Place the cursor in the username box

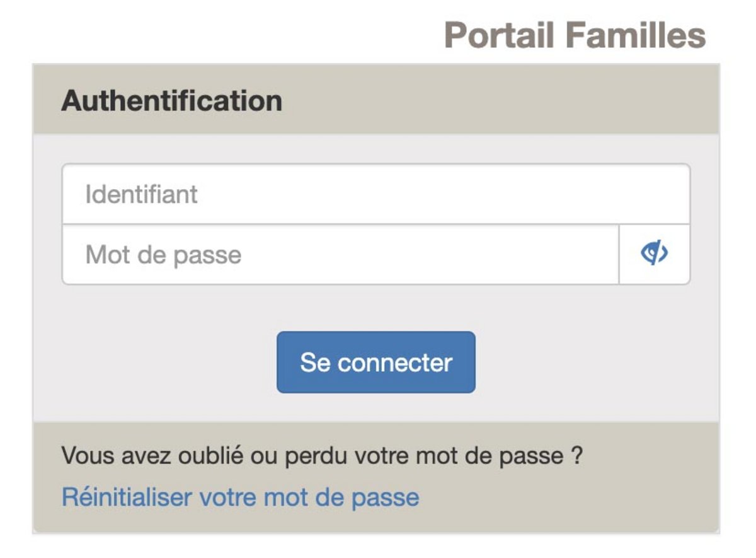click(376, 194)
